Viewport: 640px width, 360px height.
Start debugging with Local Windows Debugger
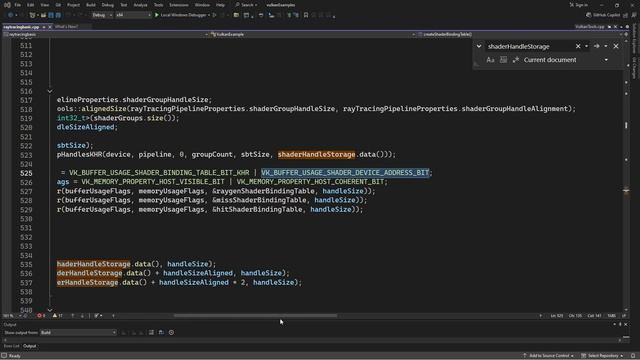(x=182, y=15)
